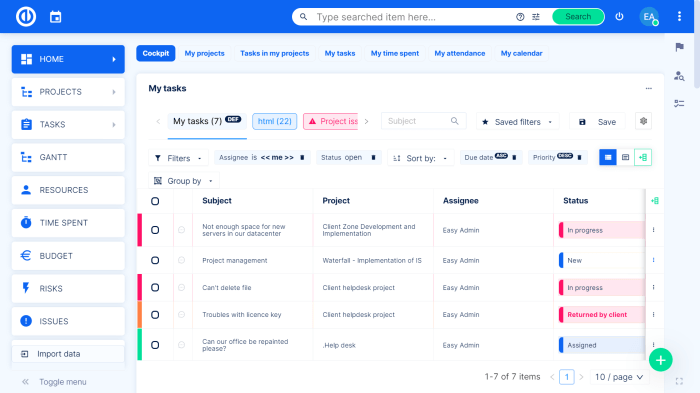Open the EA user avatar
Image resolution: width=700 pixels, height=393 pixels.
[x=649, y=17]
